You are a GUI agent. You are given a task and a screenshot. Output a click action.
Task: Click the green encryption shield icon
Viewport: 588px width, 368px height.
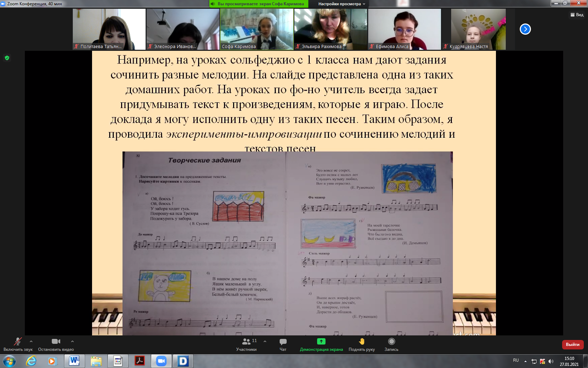click(x=7, y=58)
